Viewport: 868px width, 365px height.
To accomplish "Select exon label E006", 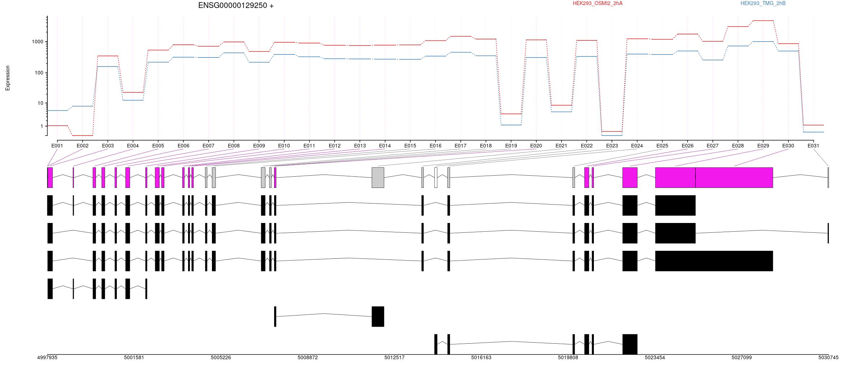I will [x=183, y=146].
